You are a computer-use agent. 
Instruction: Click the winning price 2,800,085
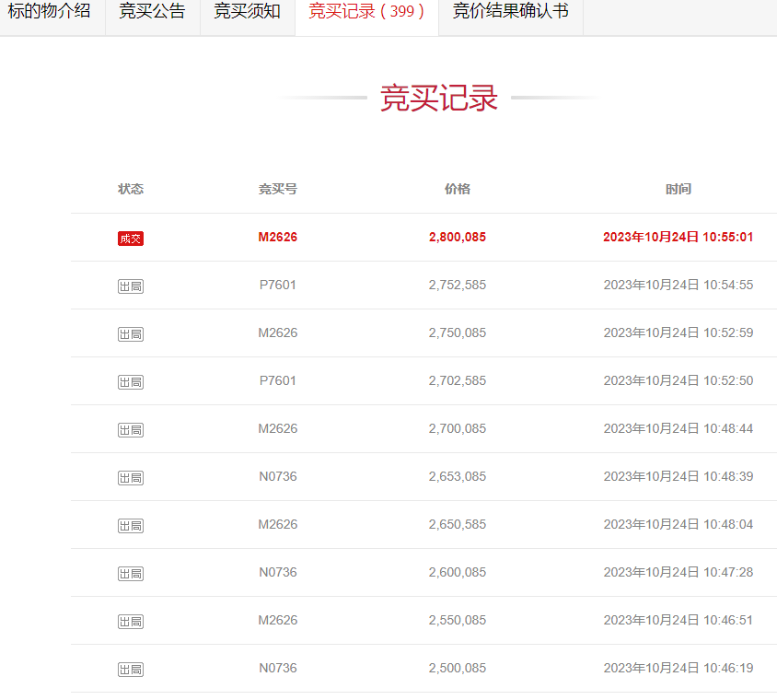tap(458, 237)
